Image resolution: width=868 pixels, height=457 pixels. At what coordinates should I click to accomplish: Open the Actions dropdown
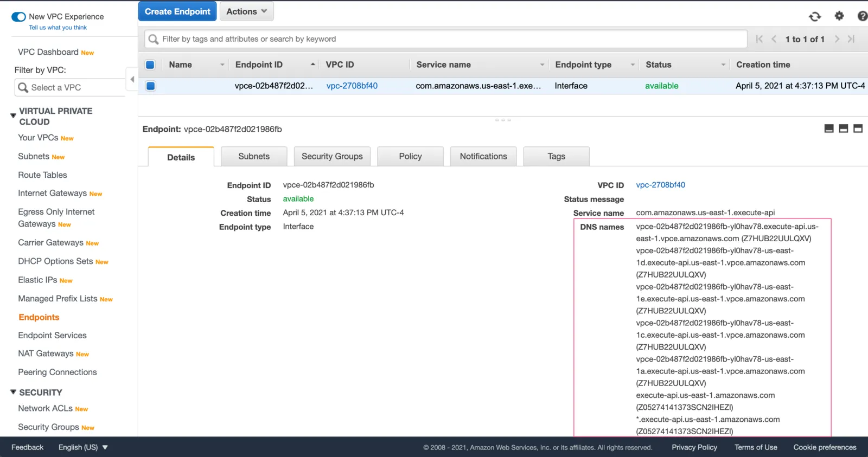click(x=247, y=11)
